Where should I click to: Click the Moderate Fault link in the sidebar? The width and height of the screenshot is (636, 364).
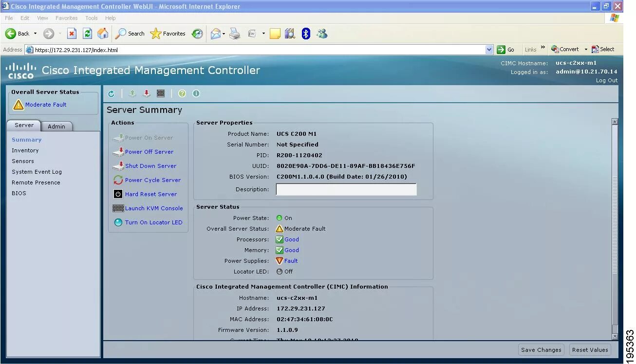tap(46, 105)
